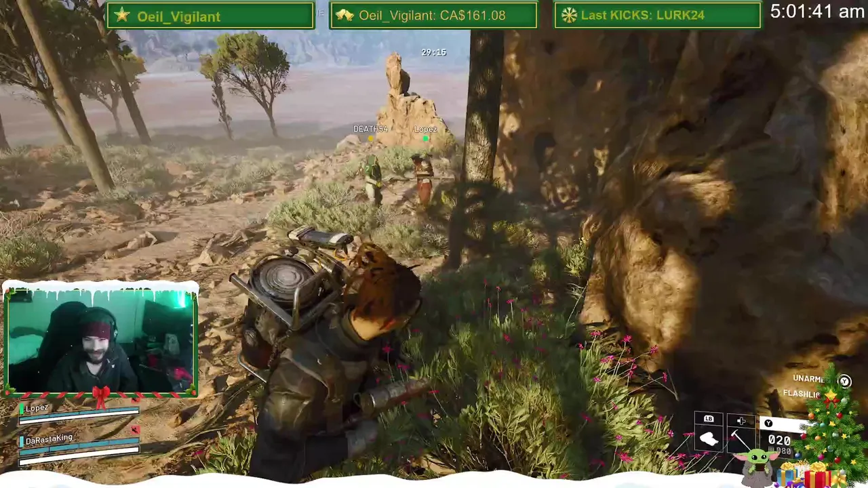
Task: Click the LB button prompt icon
Action: 709,419
